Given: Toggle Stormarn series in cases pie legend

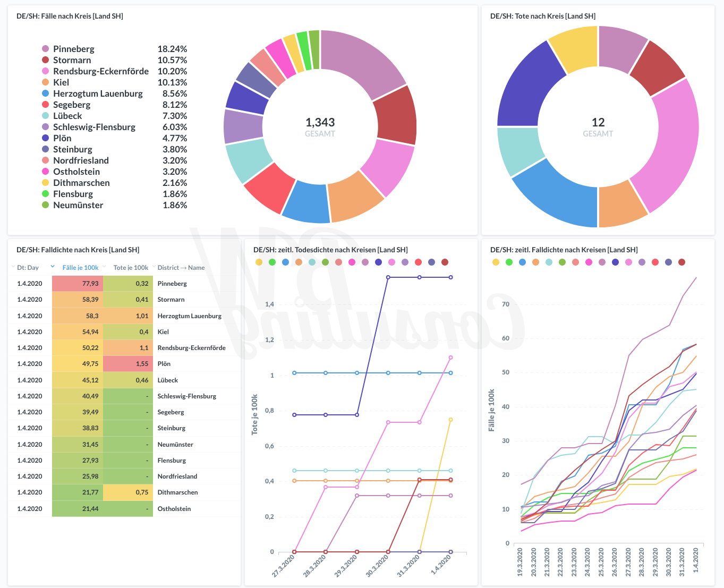Looking at the screenshot, I should (72, 60).
